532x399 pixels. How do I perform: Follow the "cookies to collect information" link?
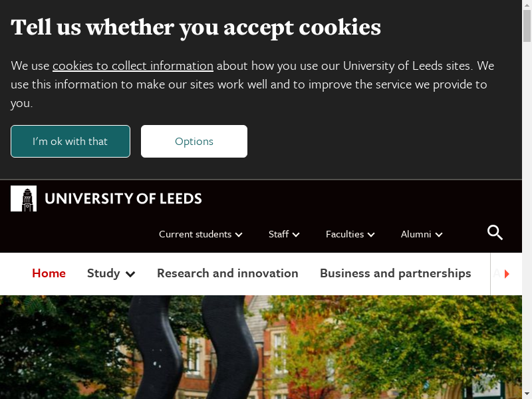click(133, 66)
